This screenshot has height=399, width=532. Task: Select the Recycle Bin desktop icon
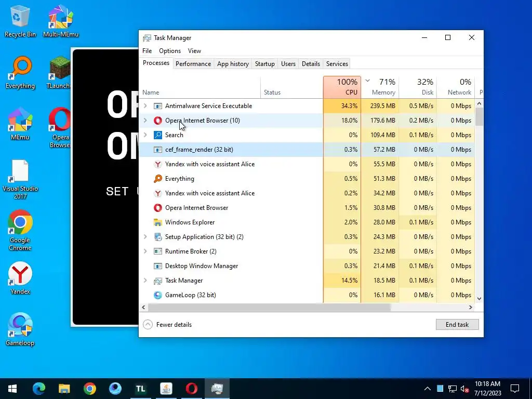(x=20, y=21)
